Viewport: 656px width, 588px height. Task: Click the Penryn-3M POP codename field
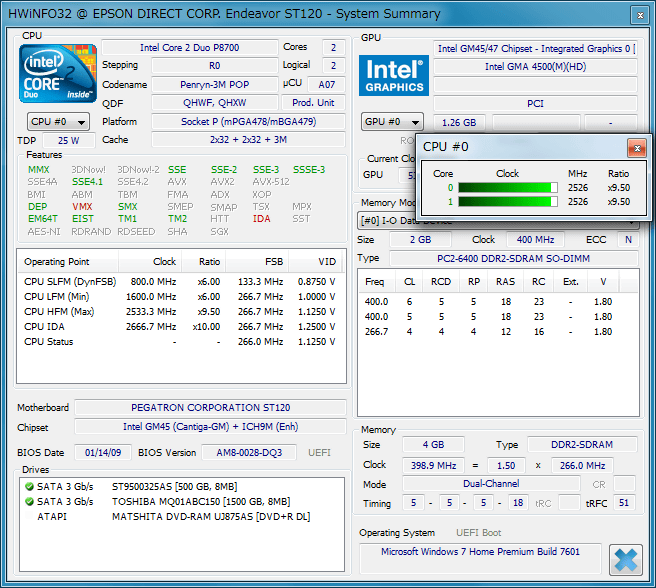215,85
